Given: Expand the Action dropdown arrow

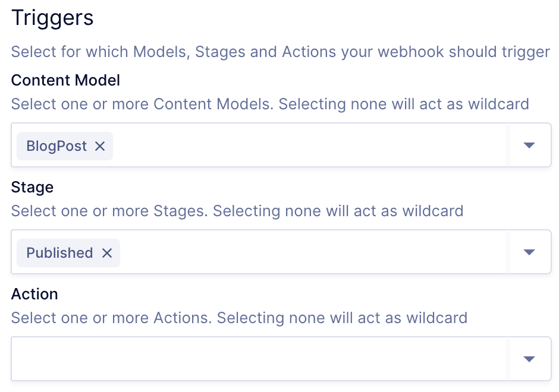Looking at the screenshot, I should click(529, 359).
